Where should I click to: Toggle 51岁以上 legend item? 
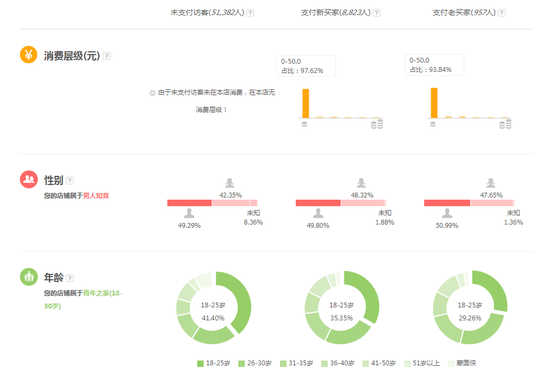[x=422, y=363]
